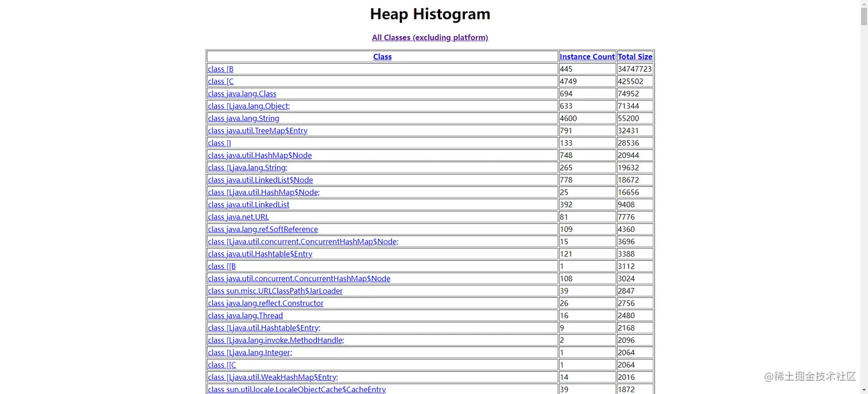868x394 pixels.
Task: Open class [Ljava.util.HashMap$Node; link
Action: (263, 192)
